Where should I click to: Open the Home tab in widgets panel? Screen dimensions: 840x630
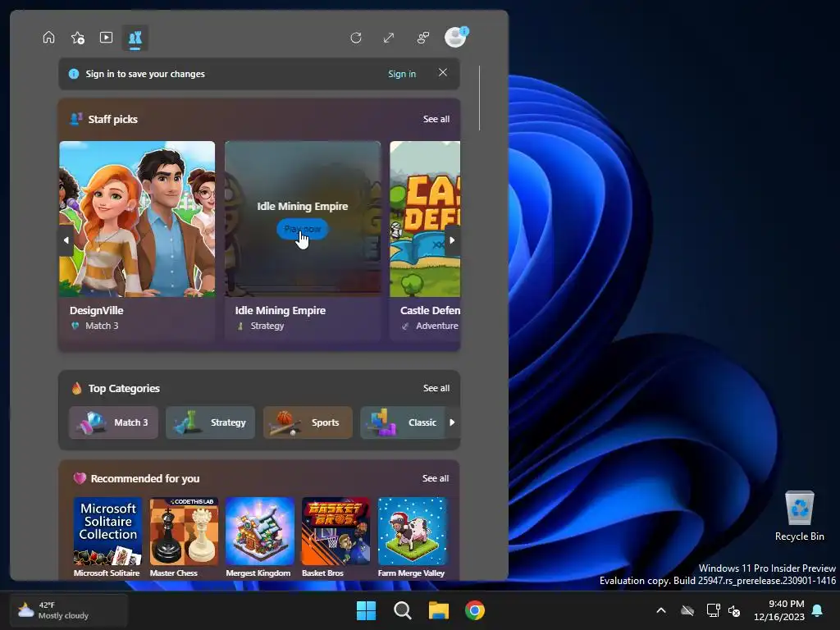(48, 38)
